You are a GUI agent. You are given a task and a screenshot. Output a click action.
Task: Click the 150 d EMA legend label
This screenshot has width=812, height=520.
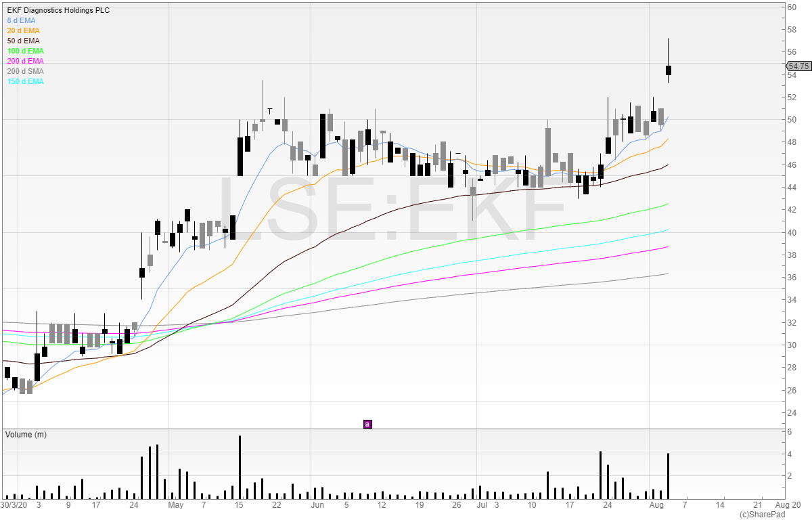point(26,81)
